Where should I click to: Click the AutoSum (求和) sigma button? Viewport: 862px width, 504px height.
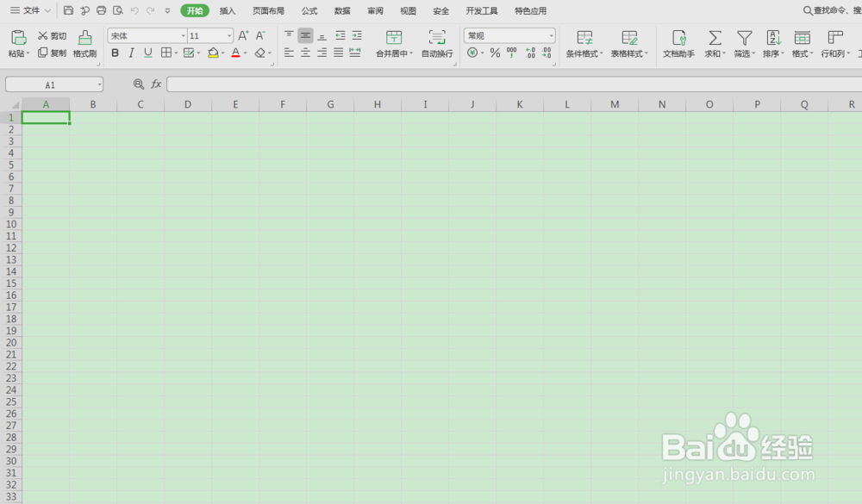click(715, 44)
